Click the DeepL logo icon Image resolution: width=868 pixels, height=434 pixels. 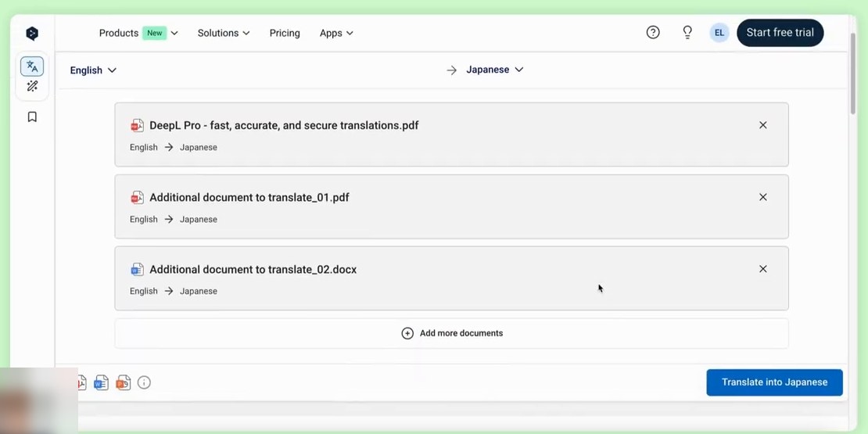click(x=32, y=33)
